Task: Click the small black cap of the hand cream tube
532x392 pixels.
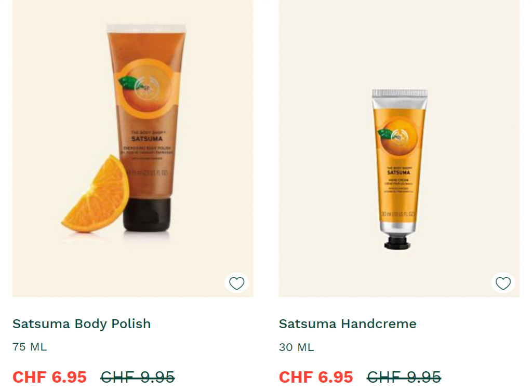Action: pos(397,243)
